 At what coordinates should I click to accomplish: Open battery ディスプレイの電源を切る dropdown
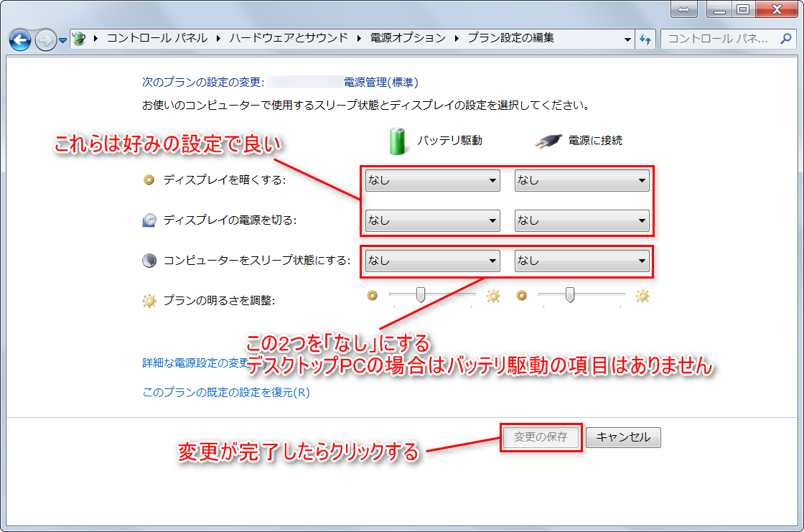(x=432, y=220)
